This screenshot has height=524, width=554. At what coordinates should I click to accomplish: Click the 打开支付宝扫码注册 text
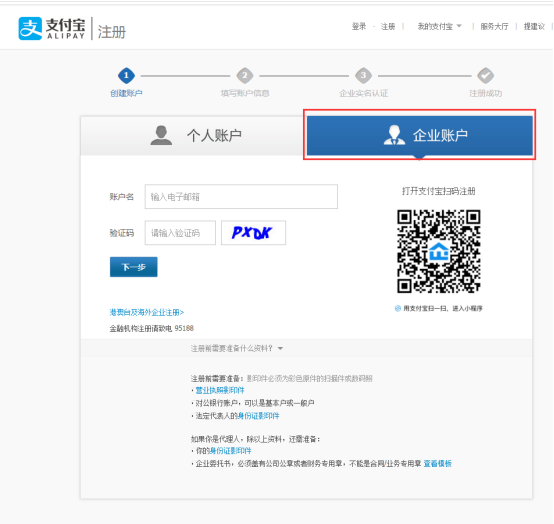(438, 191)
